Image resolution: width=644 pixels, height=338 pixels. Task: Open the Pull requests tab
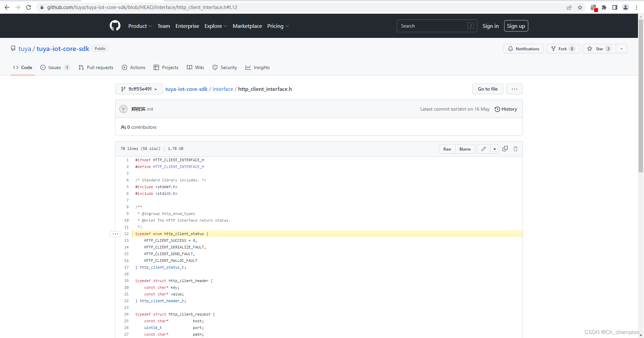96,67
